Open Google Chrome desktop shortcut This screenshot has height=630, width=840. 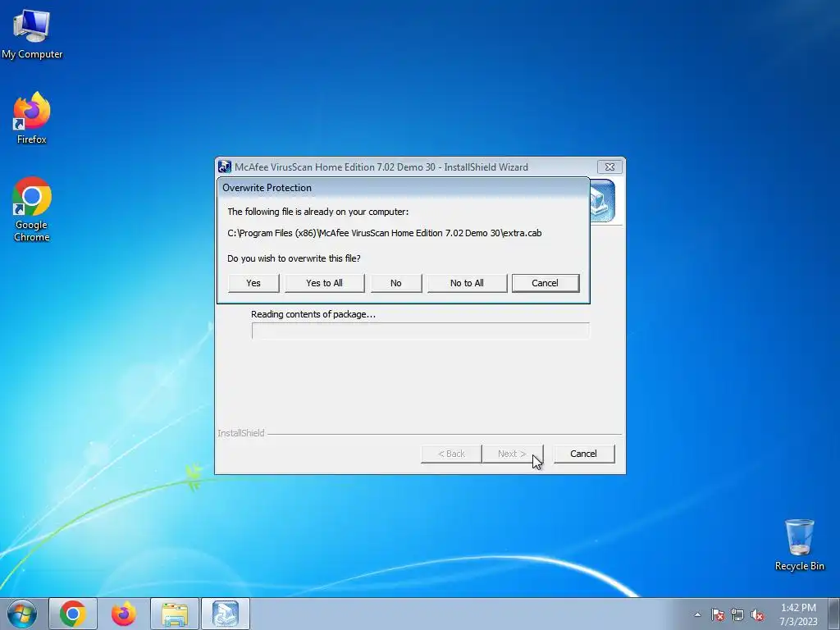tap(32, 209)
